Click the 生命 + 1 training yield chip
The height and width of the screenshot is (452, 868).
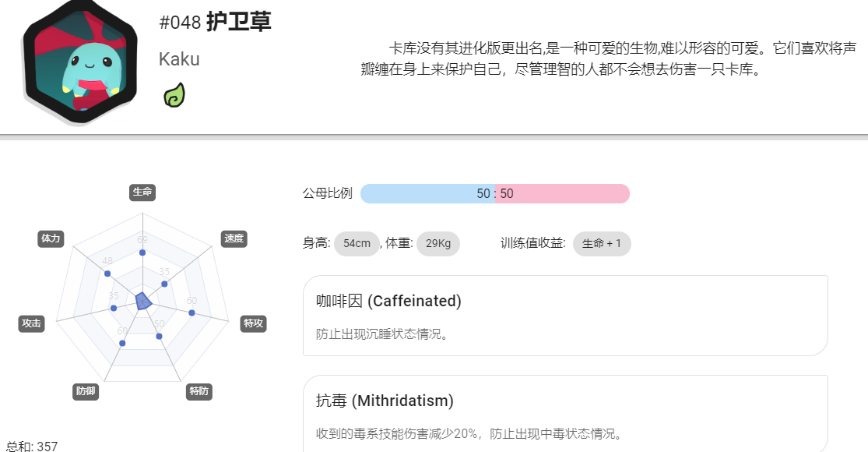[x=602, y=244]
